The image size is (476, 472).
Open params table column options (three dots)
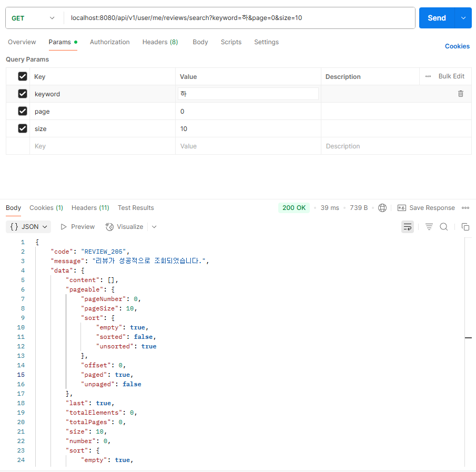(428, 76)
